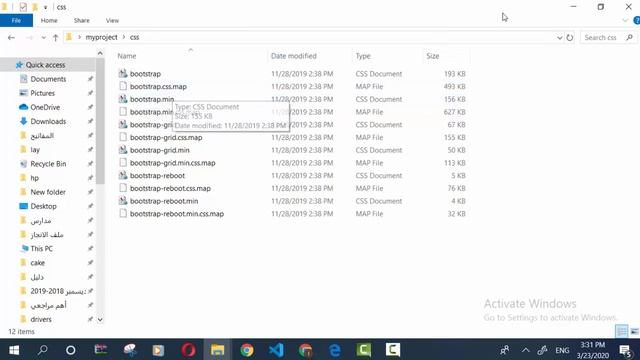Open OneDrive in the sidebar
Image resolution: width=640 pixels, height=360 pixels.
click(45, 107)
